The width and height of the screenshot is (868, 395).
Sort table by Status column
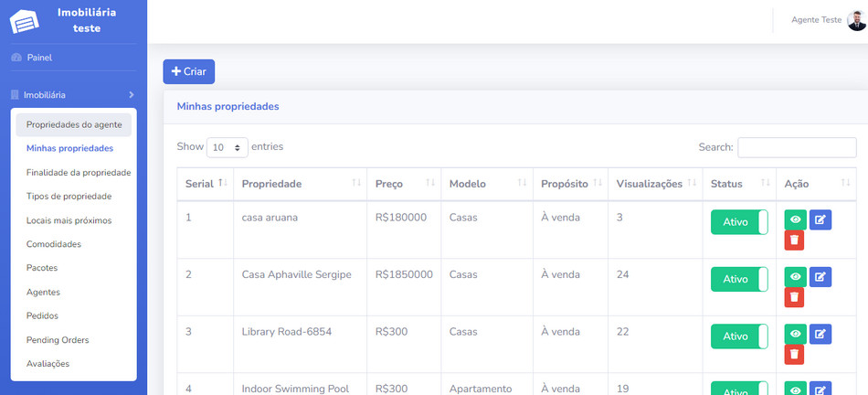[739, 184]
